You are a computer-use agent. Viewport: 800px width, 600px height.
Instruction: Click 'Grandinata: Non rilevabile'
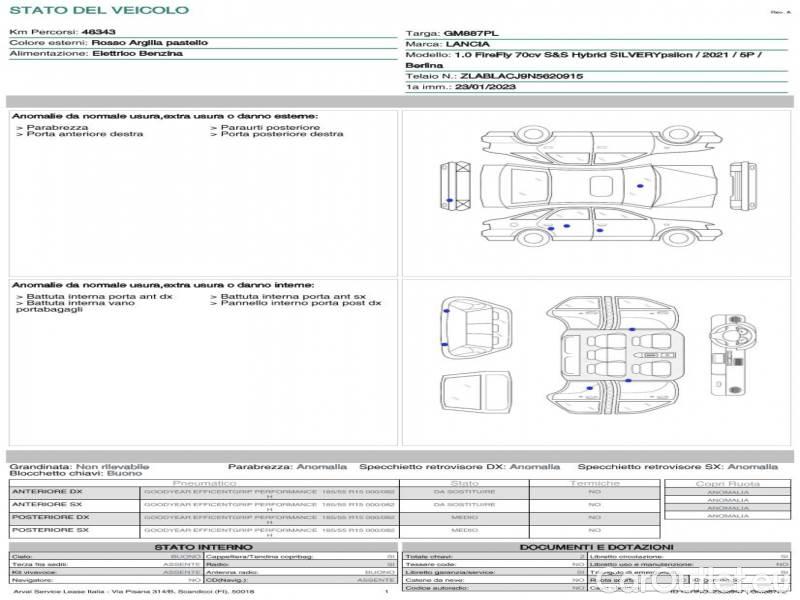80,467
